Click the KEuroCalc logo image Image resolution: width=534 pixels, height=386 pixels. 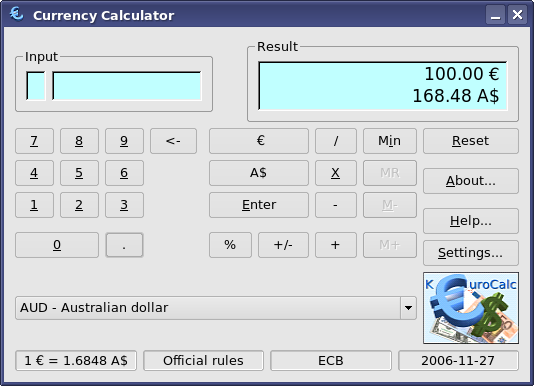point(471,308)
